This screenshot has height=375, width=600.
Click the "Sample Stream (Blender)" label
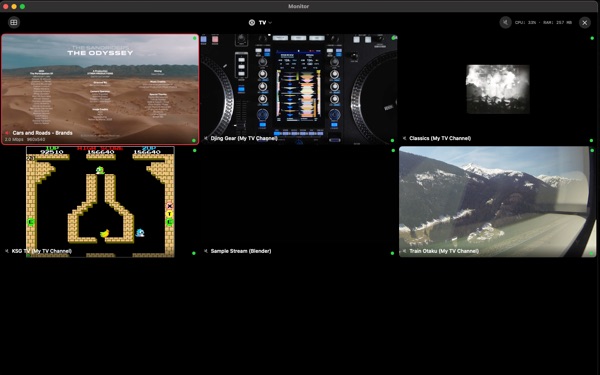pyautogui.click(x=241, y=251)
